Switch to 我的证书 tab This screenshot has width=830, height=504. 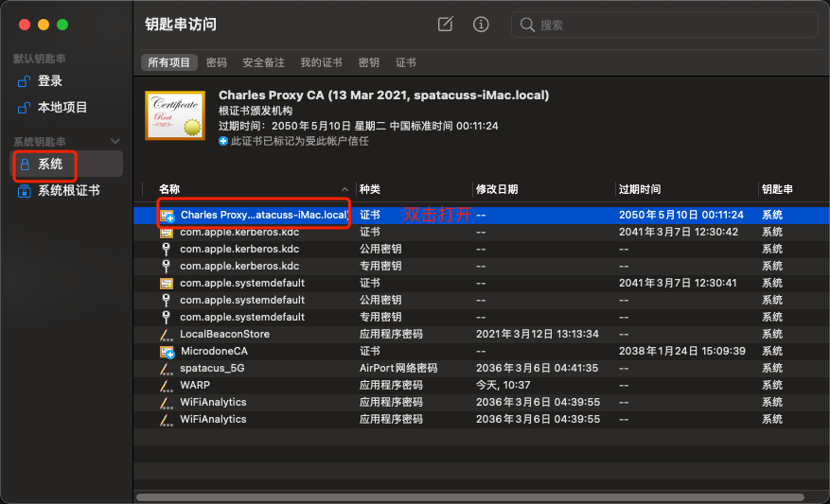321,62
